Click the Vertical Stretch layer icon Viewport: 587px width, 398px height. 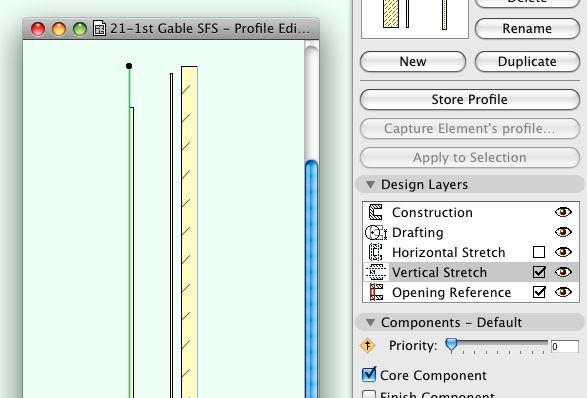click(376, 272)
